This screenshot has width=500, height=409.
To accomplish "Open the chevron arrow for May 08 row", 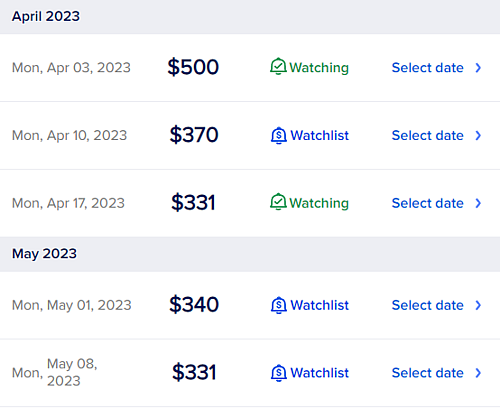I will coord(478,373).
